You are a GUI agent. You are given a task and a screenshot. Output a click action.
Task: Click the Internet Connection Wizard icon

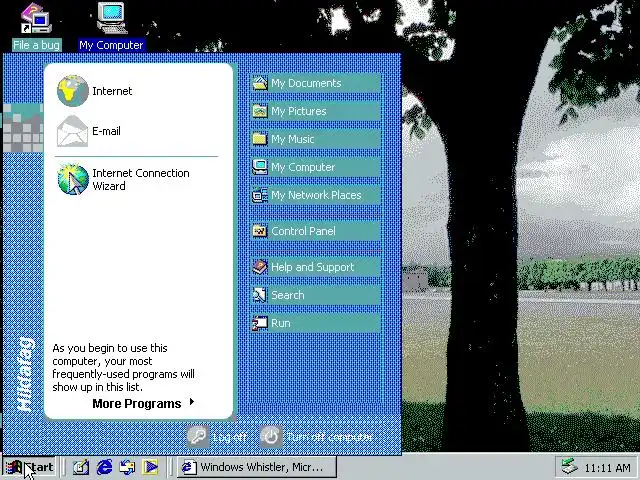pyautogui.click(x=73, y=179)
